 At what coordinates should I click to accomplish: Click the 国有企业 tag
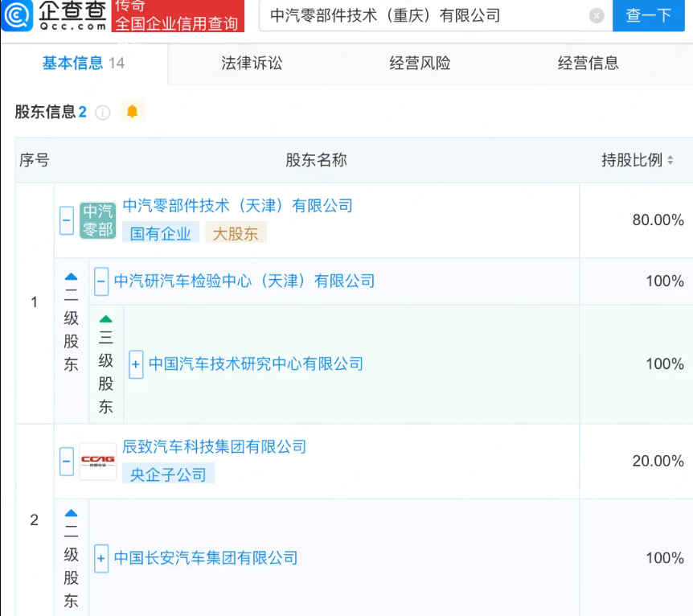tap(160, 232)
